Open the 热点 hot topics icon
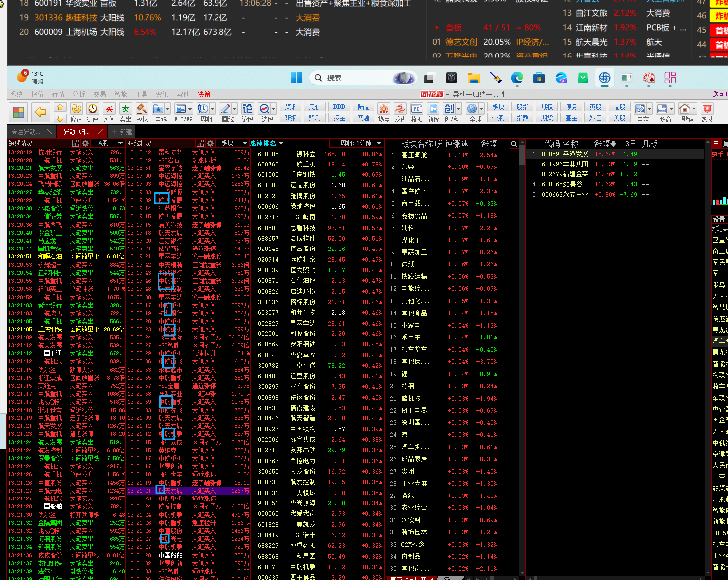The width and height of the screenshot is (728, 580). point(384,112)
